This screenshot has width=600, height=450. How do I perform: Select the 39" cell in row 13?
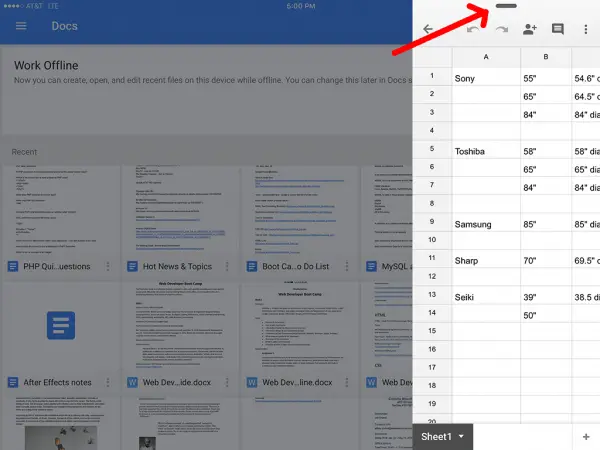pos(546,295)
